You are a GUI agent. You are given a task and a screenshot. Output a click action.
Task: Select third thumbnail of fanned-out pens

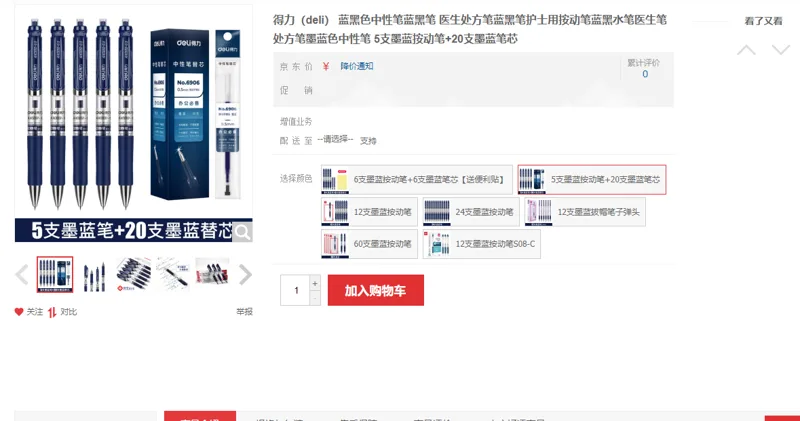134,275
